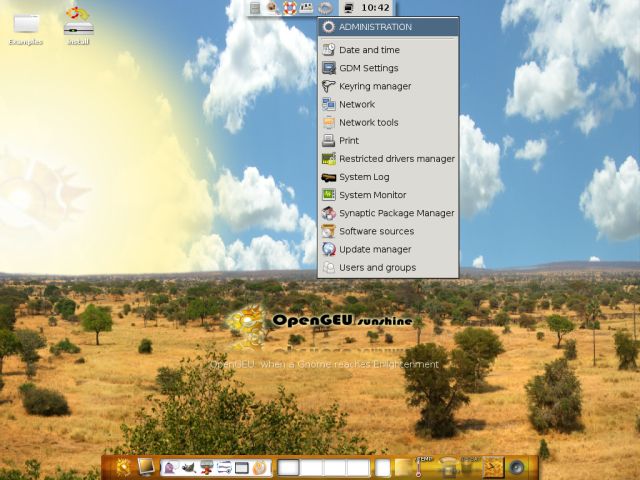Switch to the fourth virtual desktop in pager

tap(358, 468)
